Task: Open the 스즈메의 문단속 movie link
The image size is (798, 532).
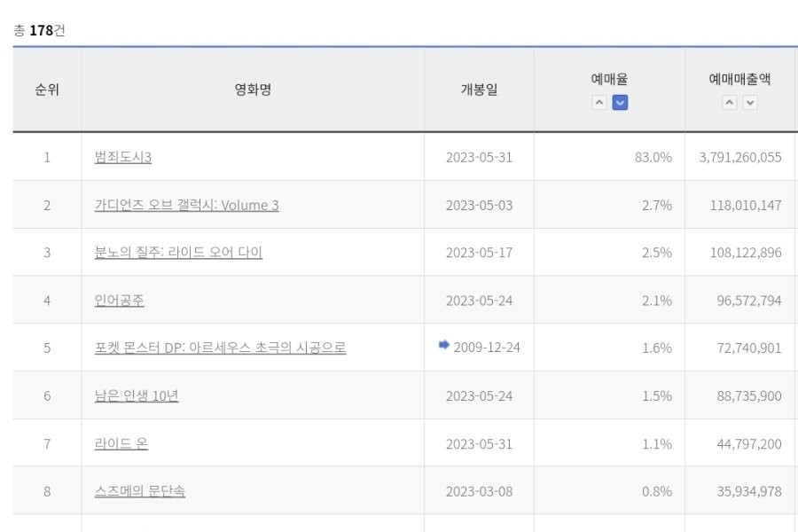Action: click(x=140, y=491)
